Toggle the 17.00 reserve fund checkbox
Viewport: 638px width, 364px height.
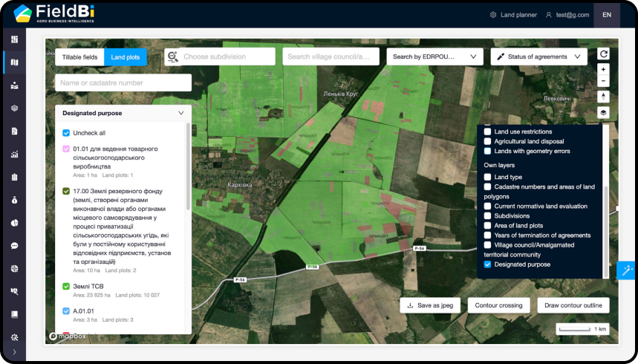pos(66,191)
